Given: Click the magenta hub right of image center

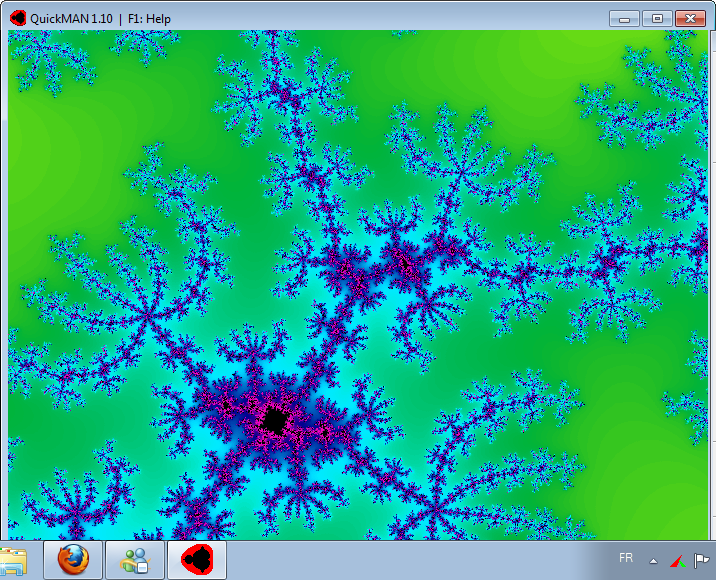Looking at the screenshot, I should (x=405, y=262).
